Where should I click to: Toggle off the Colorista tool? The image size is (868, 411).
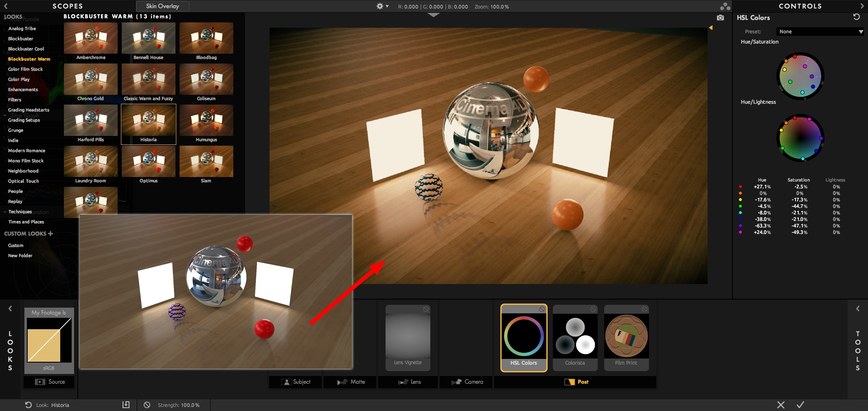point(593,309)
